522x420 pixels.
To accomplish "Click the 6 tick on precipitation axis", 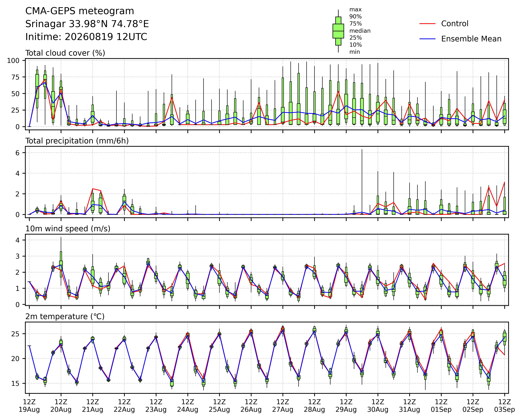I will pos(17,153).
